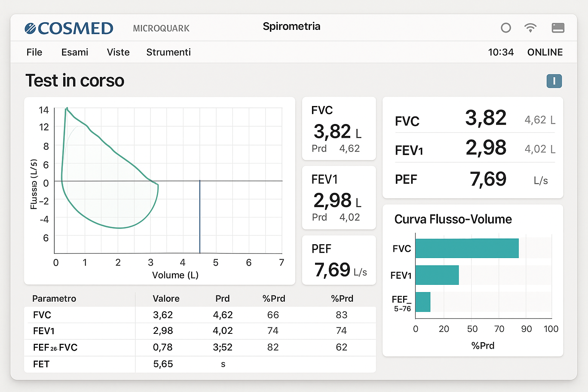Screen dimensions: 588x392
Task: Select the FEV1 card showing 2,98 L
Action: pos(339,198)
